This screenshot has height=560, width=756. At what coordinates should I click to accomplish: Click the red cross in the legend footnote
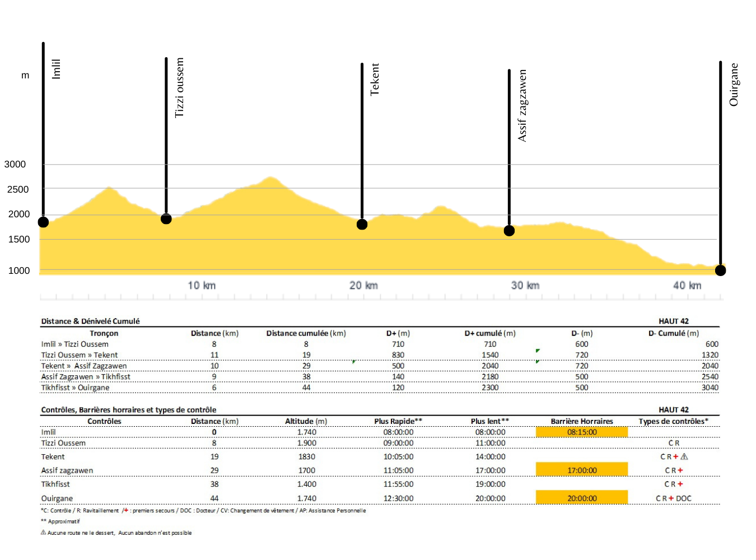click(126, 510)
